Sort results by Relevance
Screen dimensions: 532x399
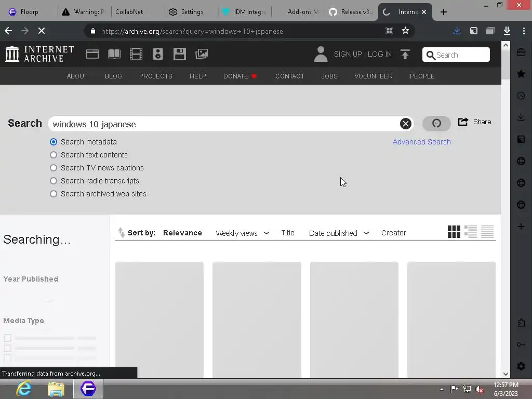click(182, 233)
